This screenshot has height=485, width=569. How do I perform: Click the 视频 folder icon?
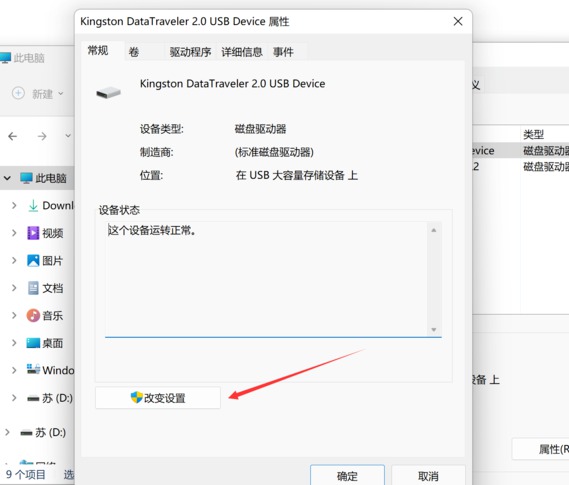point(33,233)
